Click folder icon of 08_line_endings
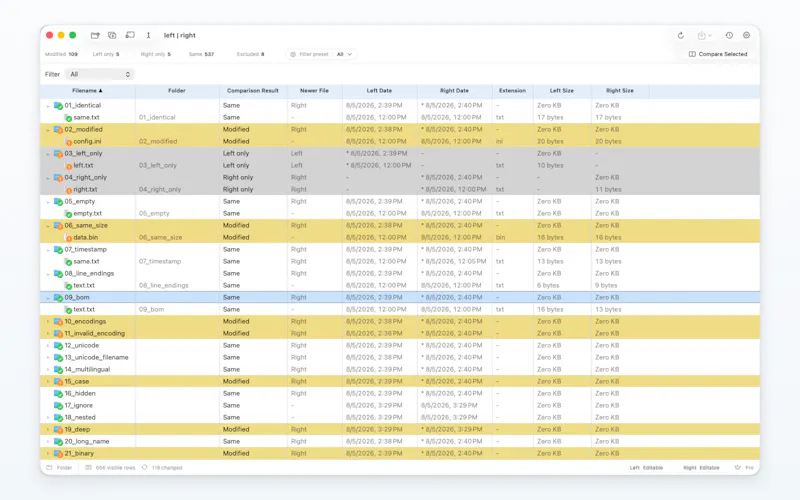 pos(58,273)
